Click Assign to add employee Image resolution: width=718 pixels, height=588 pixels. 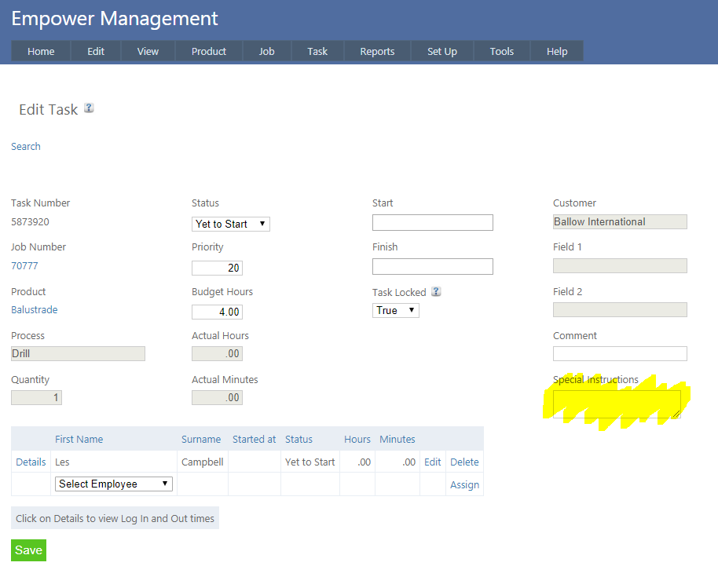click(464, 484)
